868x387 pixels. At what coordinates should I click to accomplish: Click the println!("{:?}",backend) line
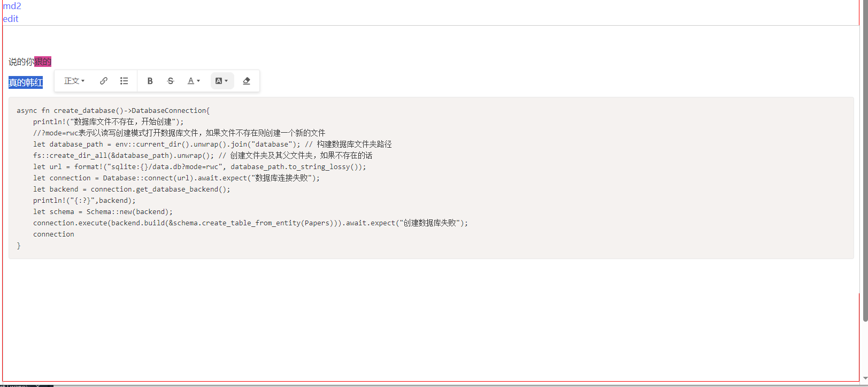[85, 200]
